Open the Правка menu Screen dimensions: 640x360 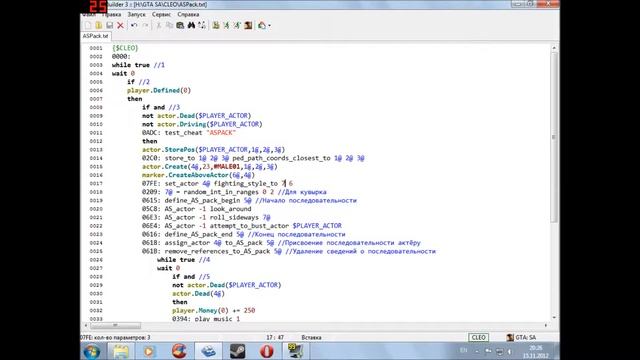click(x=111, y=14)
